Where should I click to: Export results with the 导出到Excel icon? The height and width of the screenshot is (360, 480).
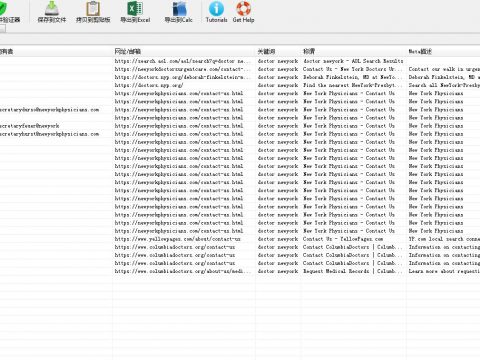135,12
